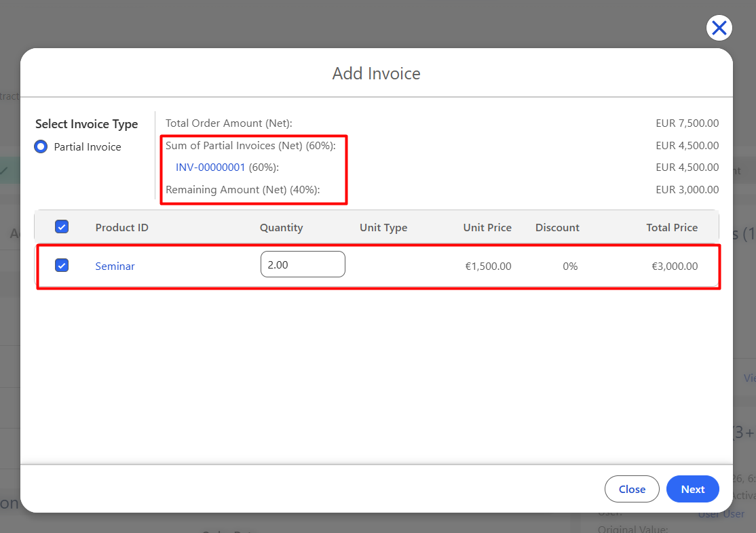Click the Add Invoice dialog title
The width and height of the screenshot is (756, 533).
click(x=377, y=74)
